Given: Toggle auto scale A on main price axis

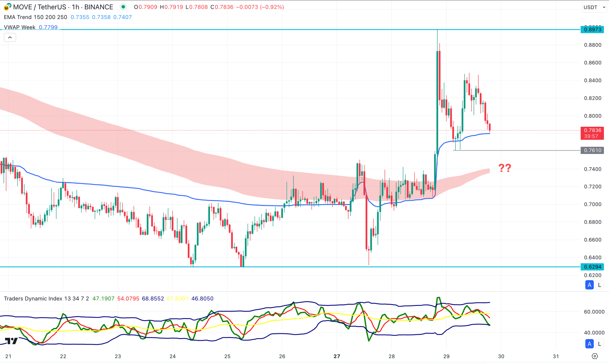Looking at the screenshot, I should [x=589, y=285].
